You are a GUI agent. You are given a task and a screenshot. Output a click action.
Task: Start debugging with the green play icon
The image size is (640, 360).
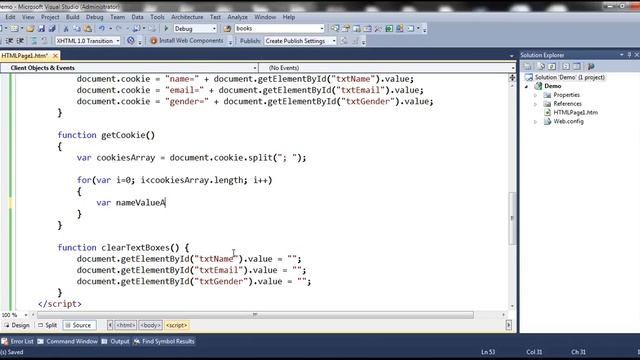pos(166,29)
